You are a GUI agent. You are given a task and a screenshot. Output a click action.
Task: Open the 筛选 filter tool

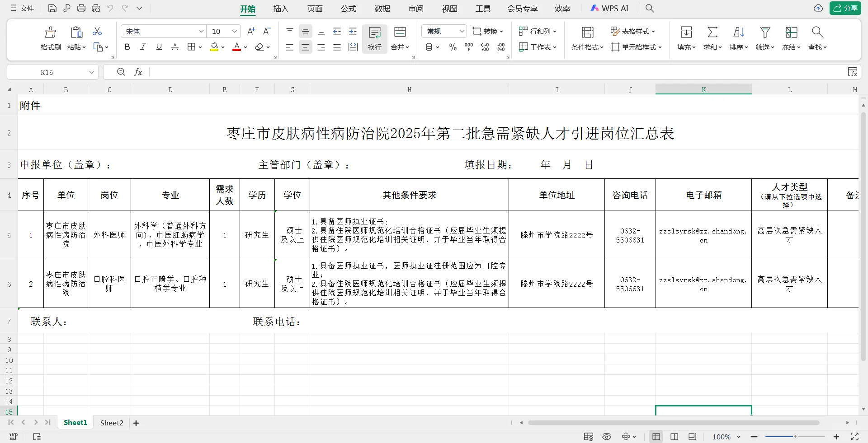tap(765, 38)
